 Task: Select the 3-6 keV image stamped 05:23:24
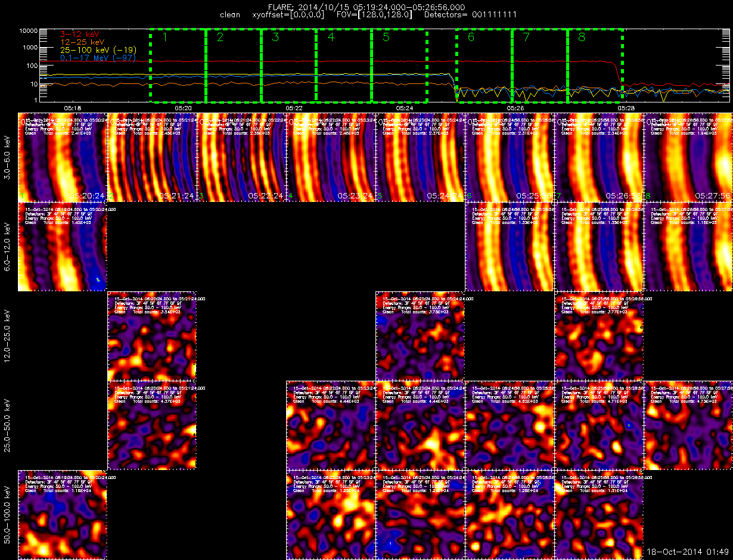pyautogui.click(x=331, y=157)
